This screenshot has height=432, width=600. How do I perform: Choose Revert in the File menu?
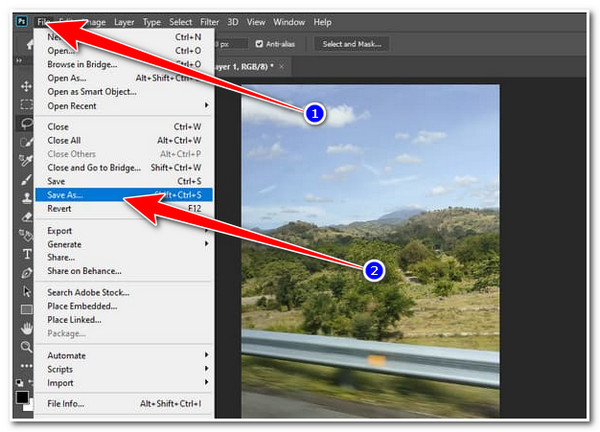coord(124,209)
